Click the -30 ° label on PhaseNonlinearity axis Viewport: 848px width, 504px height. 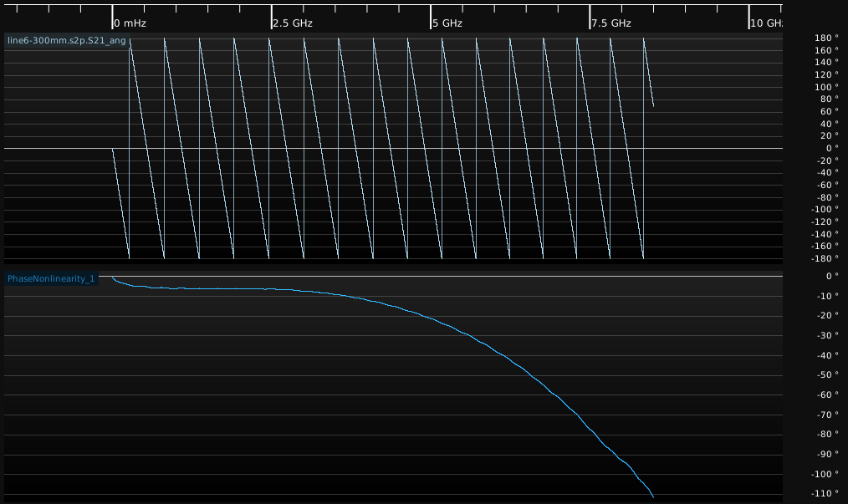pyautogui.click(x=827, y=335)
